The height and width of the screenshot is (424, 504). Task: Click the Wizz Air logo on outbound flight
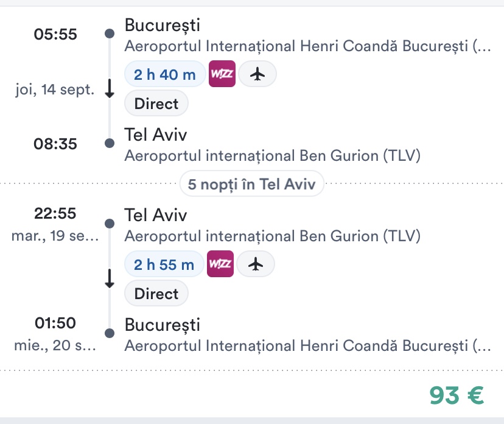[x=222, y=74]
